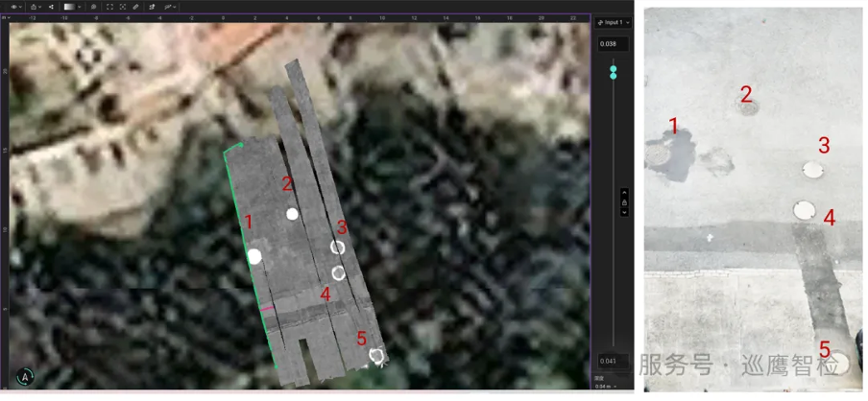This screenshot has height=401, width=868.
Task: Expand the color palette dropdown arrow
Action: (x=81, y=6)
